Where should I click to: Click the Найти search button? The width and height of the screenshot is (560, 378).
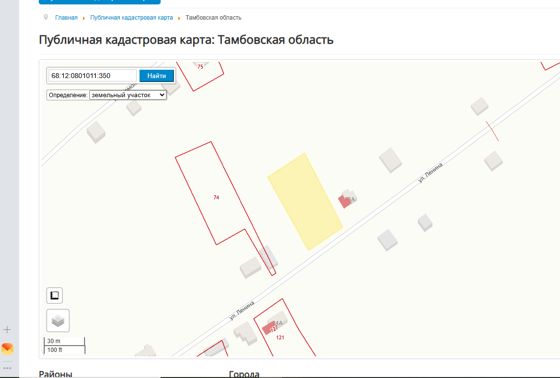[156, 76]
